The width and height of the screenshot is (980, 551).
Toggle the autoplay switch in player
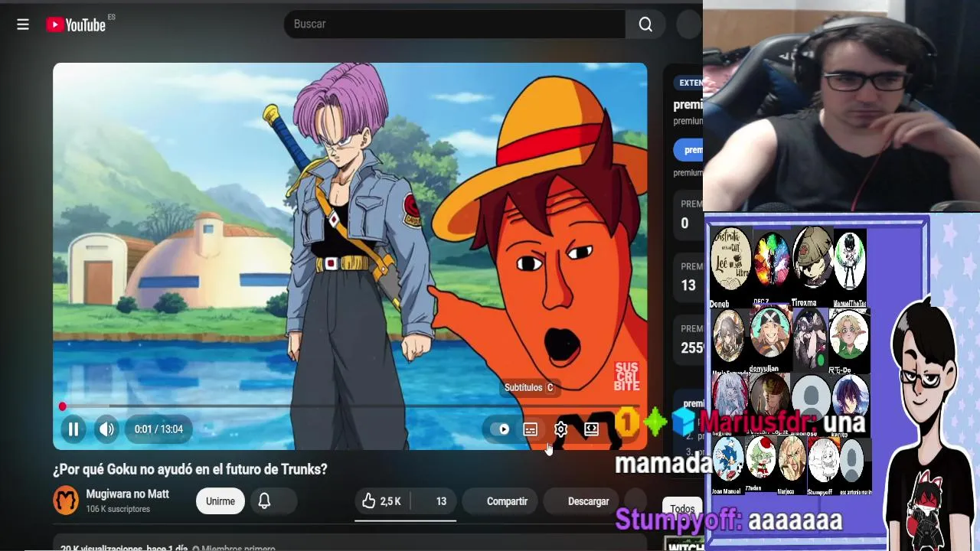(501, 429)
